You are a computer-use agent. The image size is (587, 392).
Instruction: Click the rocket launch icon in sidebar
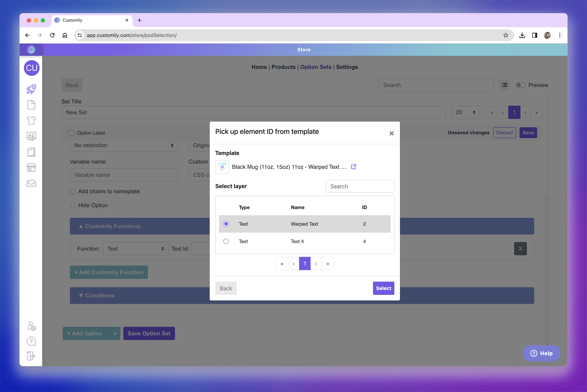(x=31, y=89)
